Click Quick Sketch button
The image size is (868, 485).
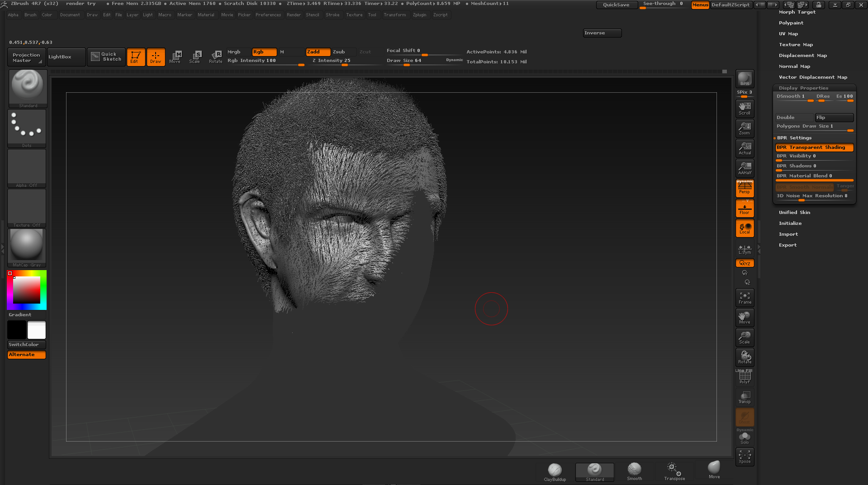(106, 57)
